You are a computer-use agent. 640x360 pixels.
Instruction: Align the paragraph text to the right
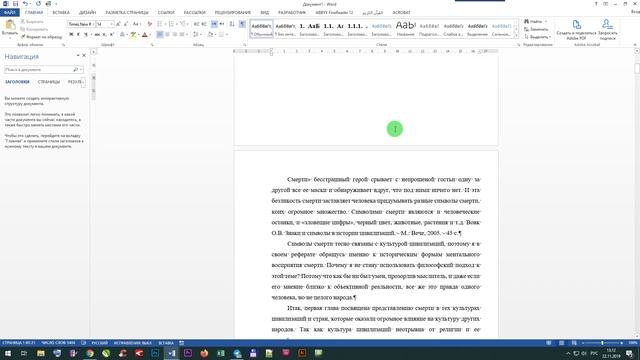[175, 34]
